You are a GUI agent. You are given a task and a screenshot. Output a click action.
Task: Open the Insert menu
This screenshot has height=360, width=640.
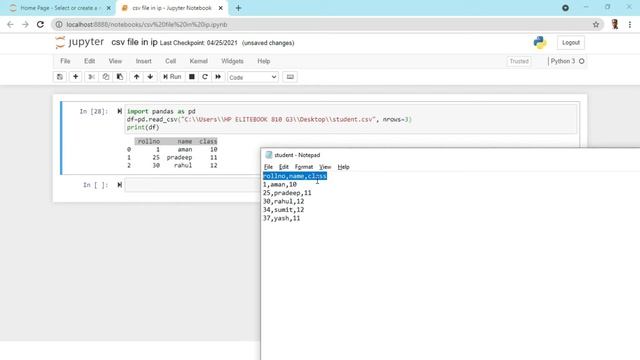click(143, 61)
